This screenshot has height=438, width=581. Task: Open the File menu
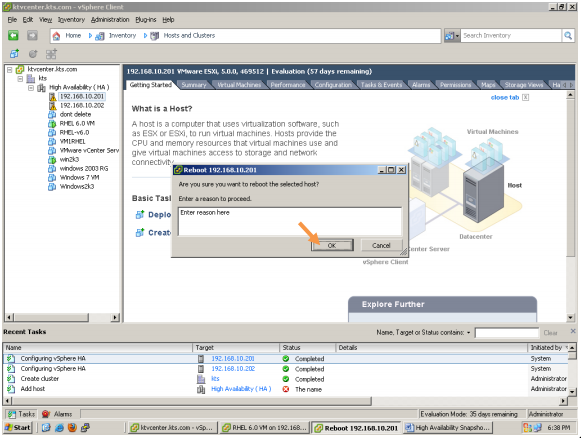(x=12, y=20)
